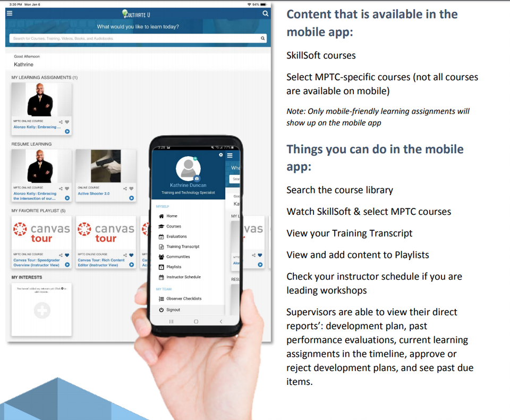Tap the search magnifier in tablet header

[266, 14]
